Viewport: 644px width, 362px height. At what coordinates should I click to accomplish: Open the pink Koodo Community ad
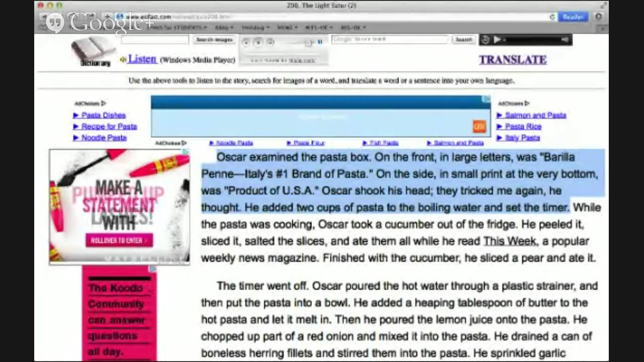(x=119, y=313)
